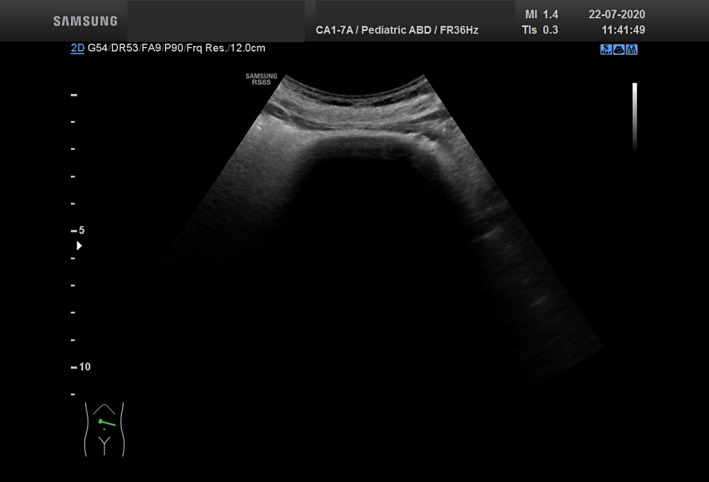Click the 10 cm mark on depth scale
709x482 pixels.
click(x=81, y=367)
